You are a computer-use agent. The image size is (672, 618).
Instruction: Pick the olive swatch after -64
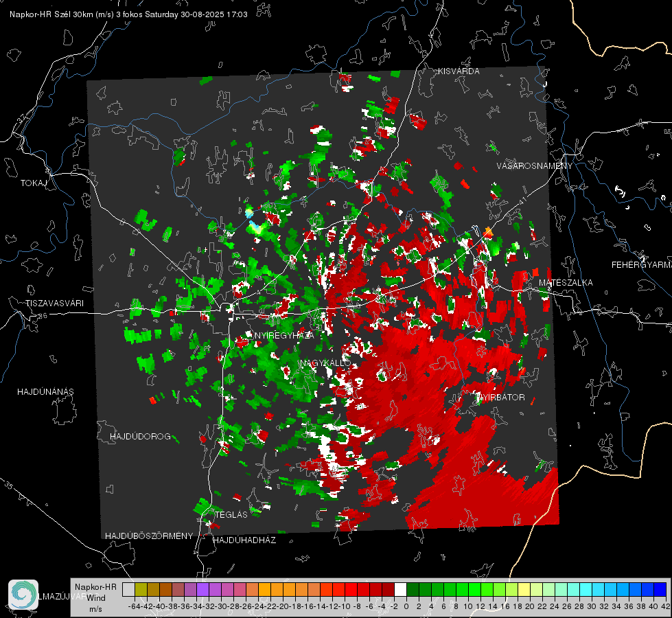click(x=141, y=589)
